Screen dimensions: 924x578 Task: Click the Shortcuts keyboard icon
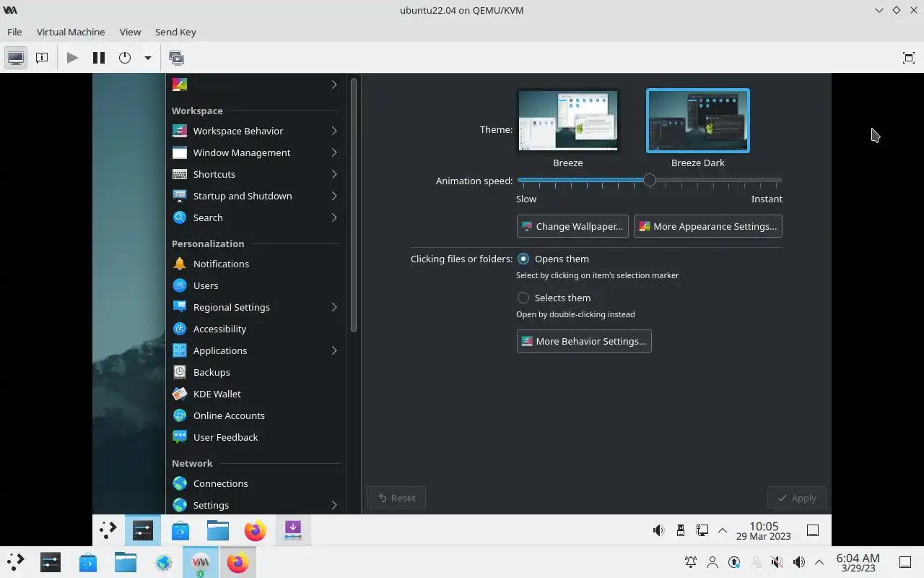(x=180, y=174)
